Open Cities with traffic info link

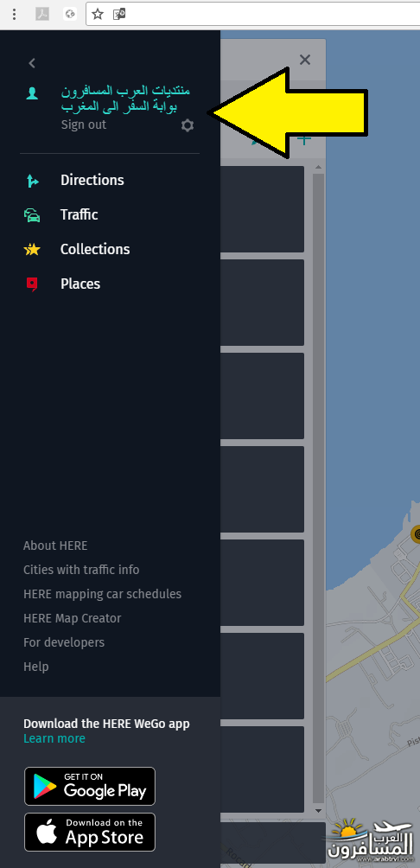(x=81, y=570)
